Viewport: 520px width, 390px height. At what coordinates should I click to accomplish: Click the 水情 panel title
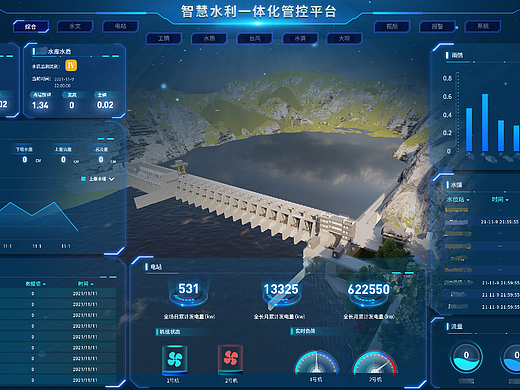coord(456,185)
